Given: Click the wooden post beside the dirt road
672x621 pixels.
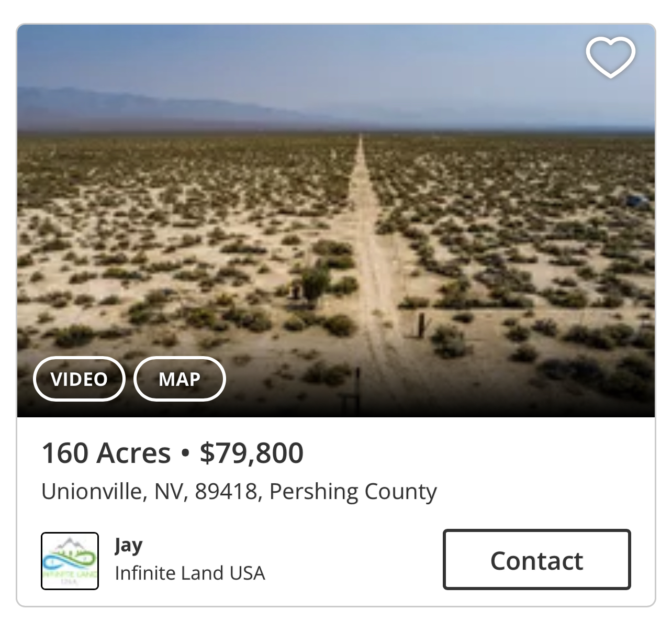Looking at the screenshot, I should [x=420, y=325].
